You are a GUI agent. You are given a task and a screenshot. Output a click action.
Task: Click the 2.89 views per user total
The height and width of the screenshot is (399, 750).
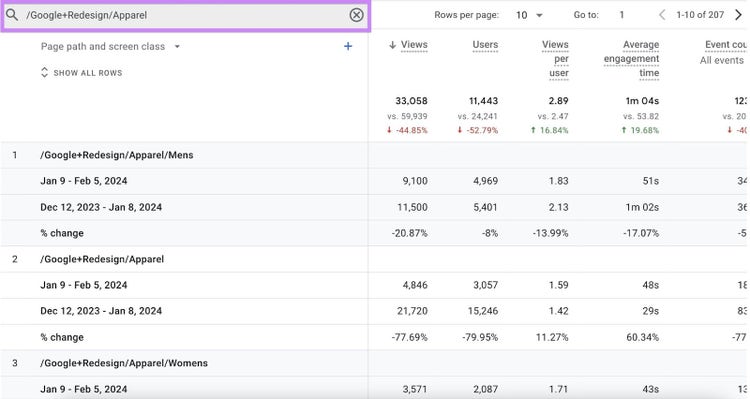558,101
